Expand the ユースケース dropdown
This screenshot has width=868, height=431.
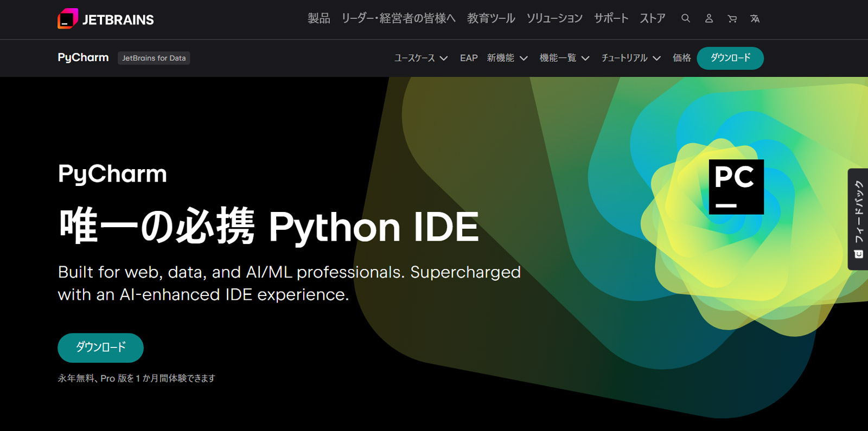[x=421, y=58]
